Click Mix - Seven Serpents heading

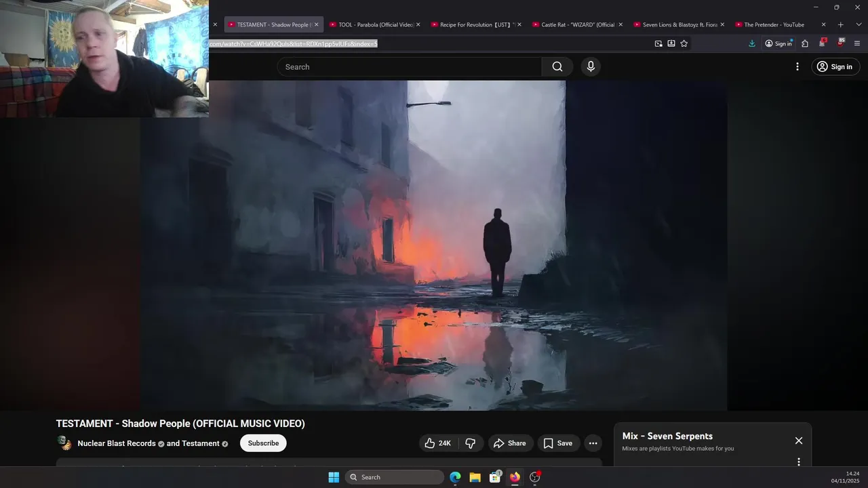pyautogui.click(x=667, y=436)
